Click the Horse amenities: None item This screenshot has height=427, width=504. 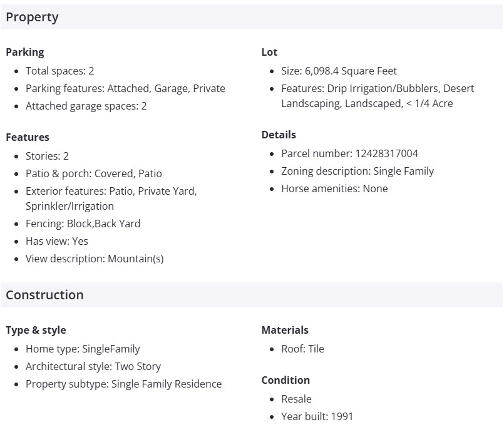[335, 188]
